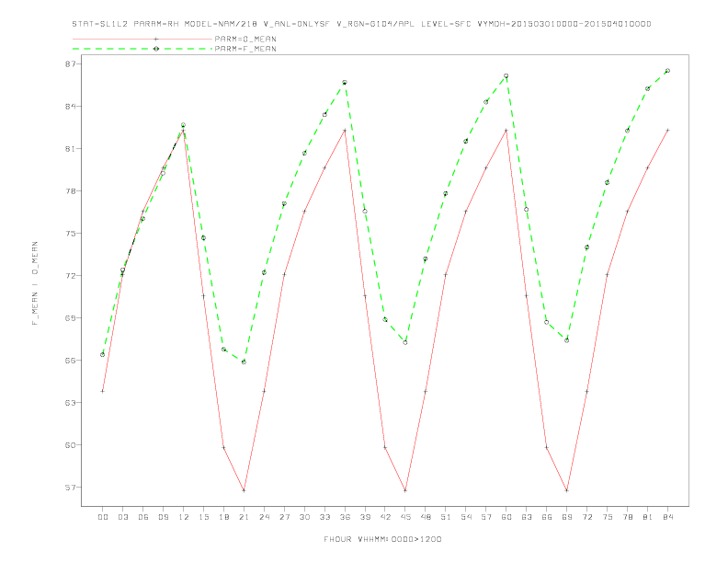Click the green F_MEAN marker at hour 84
The height and width of the screenshot is (563, 728).
[x=667, y=71]
